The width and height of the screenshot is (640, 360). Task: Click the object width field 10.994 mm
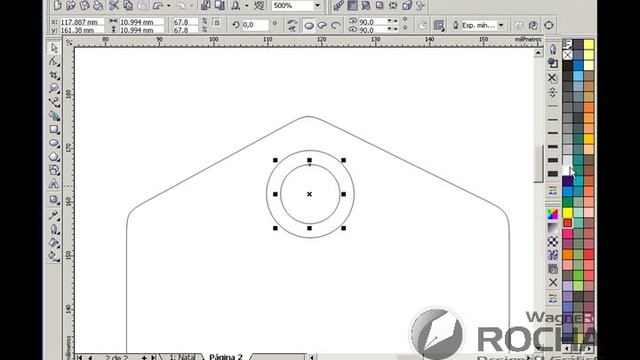point(141,22)
